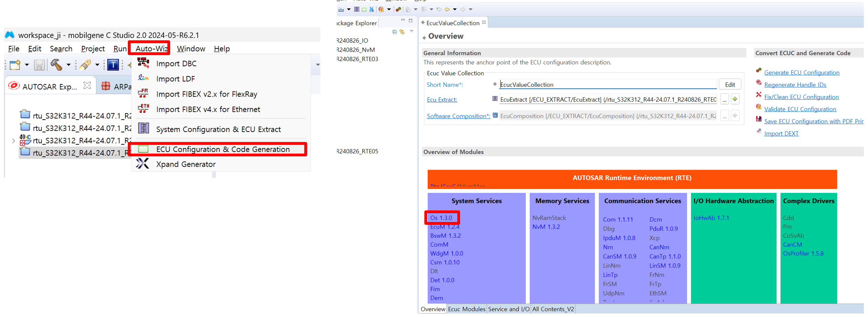The image size is (868, 317).
Task: Click the Import DBC icon in menu
Action: (143, 63)
